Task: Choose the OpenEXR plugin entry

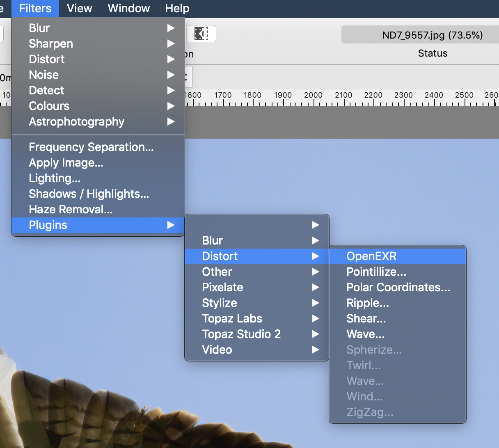Action: pos(371,256)
